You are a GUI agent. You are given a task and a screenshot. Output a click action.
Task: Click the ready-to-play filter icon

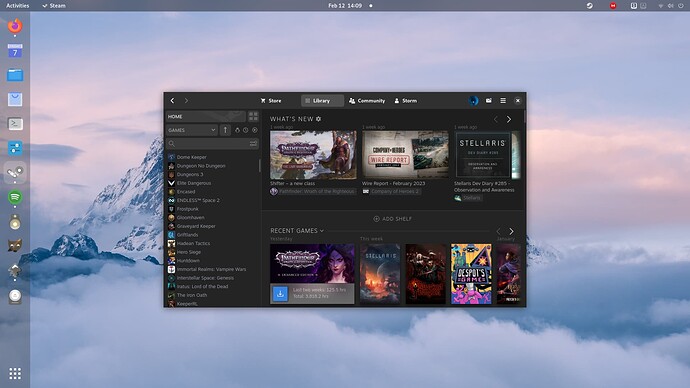[237, 130]
